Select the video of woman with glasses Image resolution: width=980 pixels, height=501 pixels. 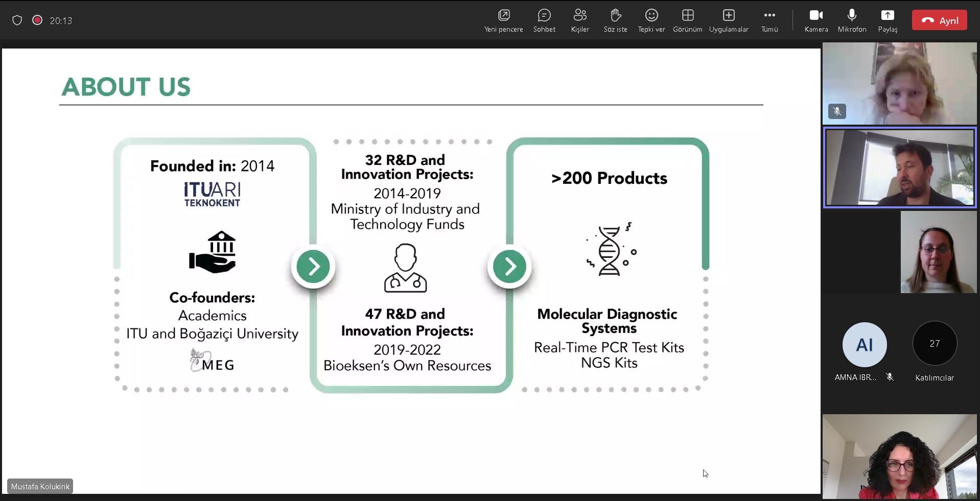[x=938, y=252]
